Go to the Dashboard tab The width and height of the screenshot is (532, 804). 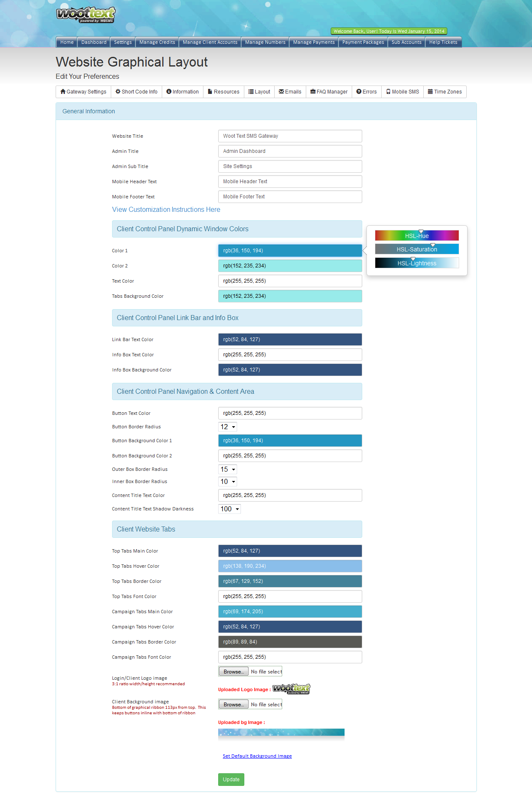pyautogui.click(x=94, y=42)
